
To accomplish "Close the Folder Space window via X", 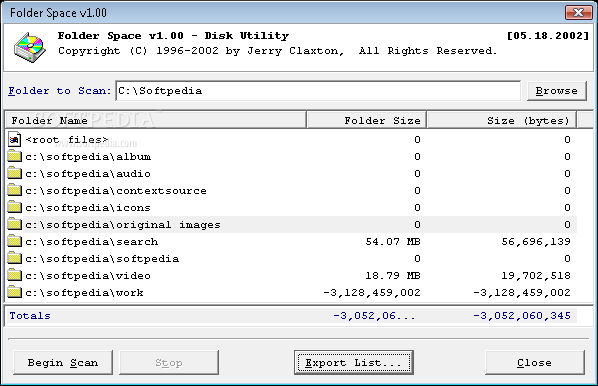I will click(x=578, y=13).
